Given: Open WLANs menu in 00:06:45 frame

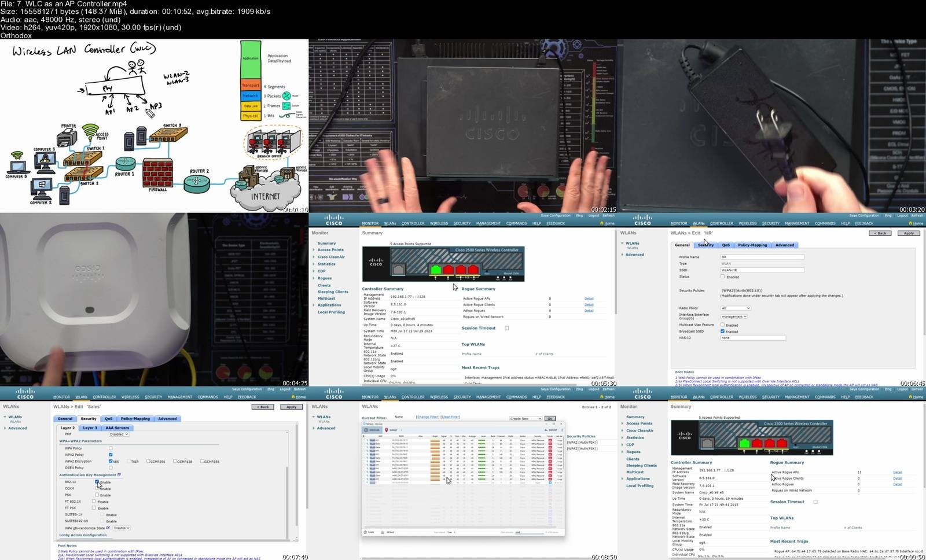Looking at the screenshot, I should pos(699,223).
